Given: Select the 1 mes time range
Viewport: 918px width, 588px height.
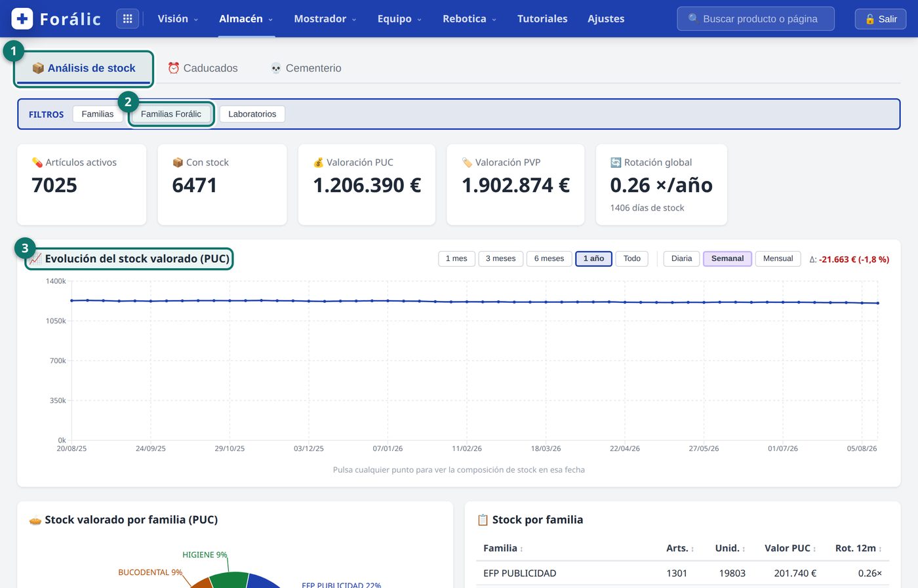Looking at the screenshot, I should click(456, 259).
